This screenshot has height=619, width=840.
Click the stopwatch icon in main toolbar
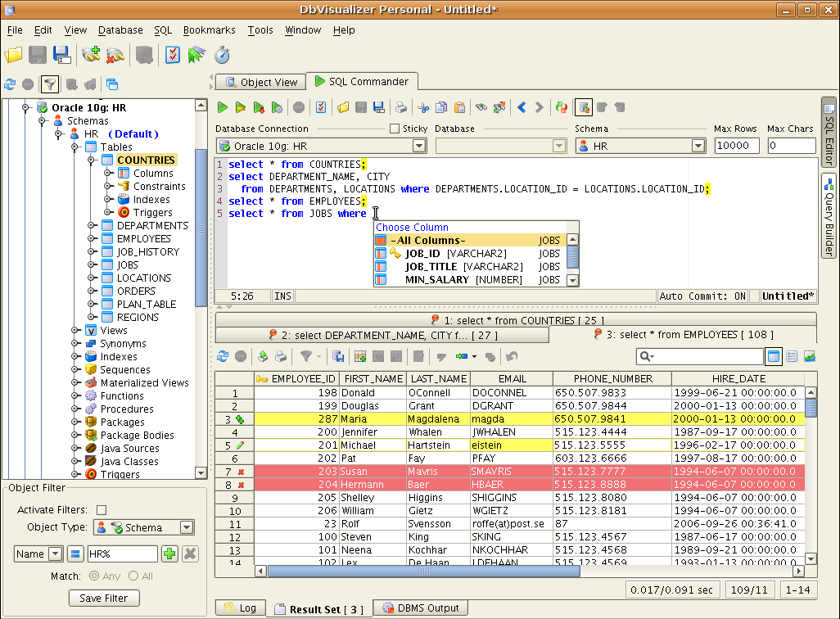coord(222,55)
